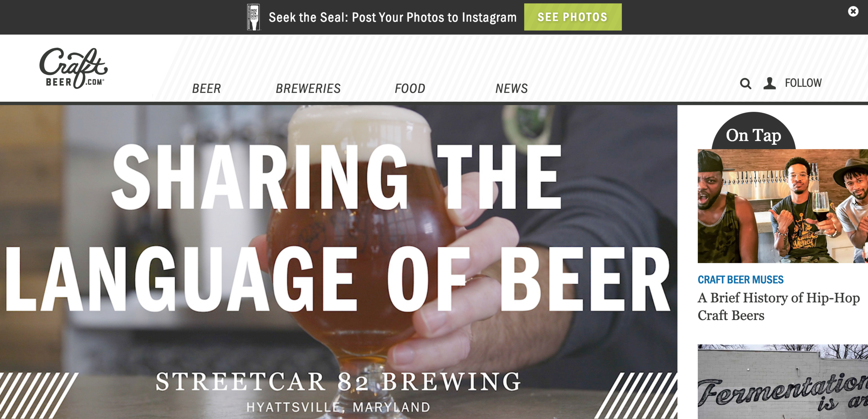Select the NEWS navigation item
Image resolution: width=868 pixels, height=419 pixels.
tap(512, 89)
